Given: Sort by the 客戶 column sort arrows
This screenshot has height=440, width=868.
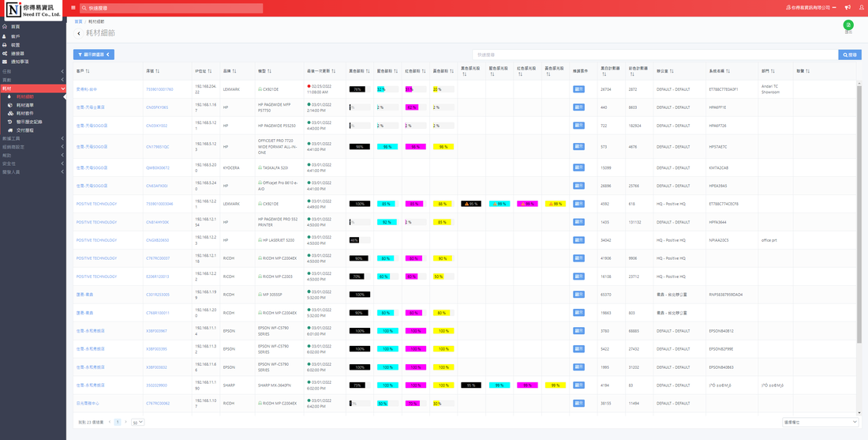Looking at the screenshot, I should point(88,71).
